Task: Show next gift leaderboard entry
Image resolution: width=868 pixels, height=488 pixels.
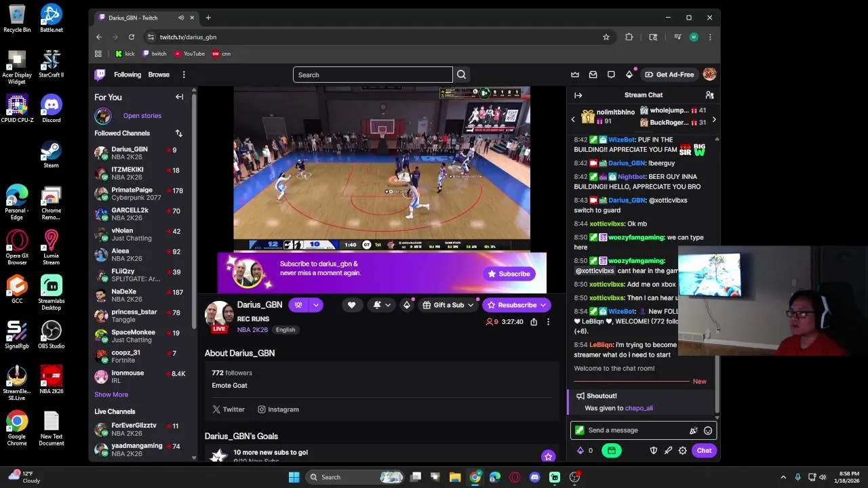Action: pos(713,120)
